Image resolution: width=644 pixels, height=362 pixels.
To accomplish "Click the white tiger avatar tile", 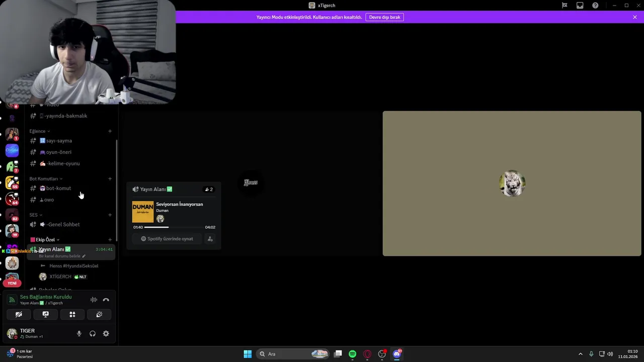I will pos(512,183).
